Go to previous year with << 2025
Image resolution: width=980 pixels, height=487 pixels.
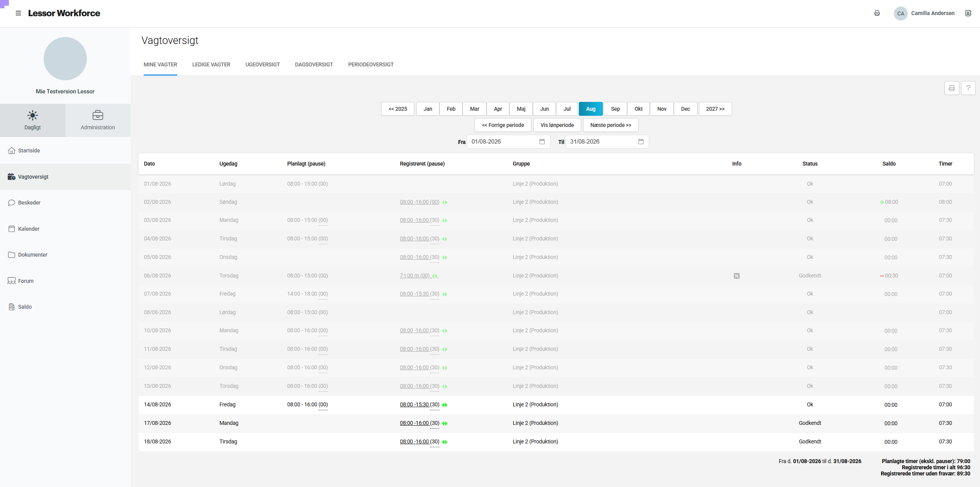(x=397, y=109)
